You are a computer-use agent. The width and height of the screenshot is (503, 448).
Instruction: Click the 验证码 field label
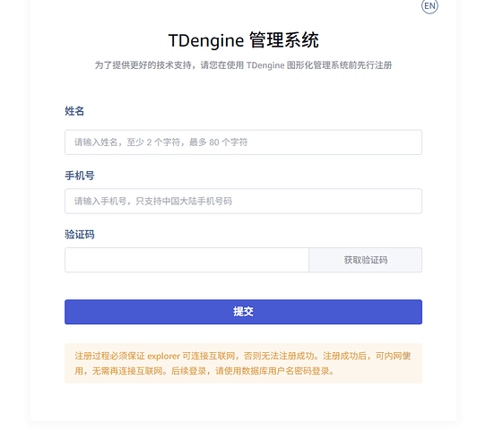click(x=80, y=235)
